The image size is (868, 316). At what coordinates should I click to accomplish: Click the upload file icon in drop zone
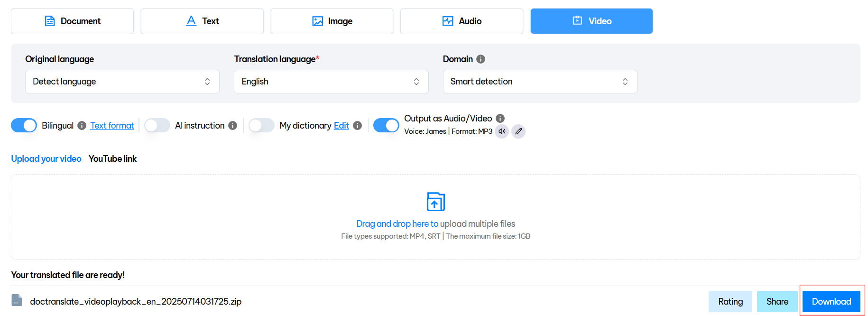[435, 202]
